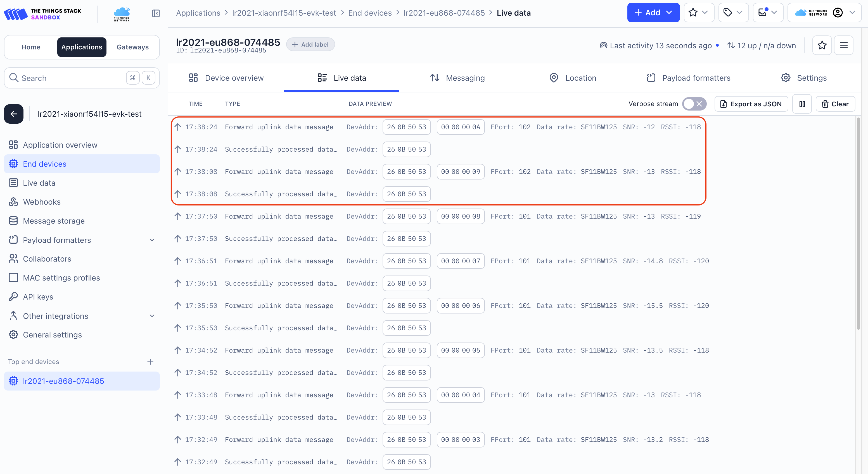
Task: Open the device hamburger menu
Action: pos(843,45)
